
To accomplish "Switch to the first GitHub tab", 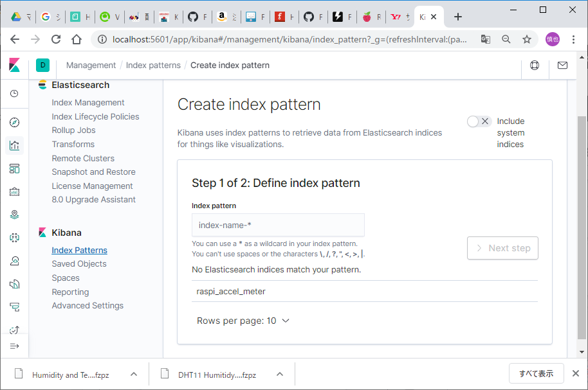I will 198,17.
